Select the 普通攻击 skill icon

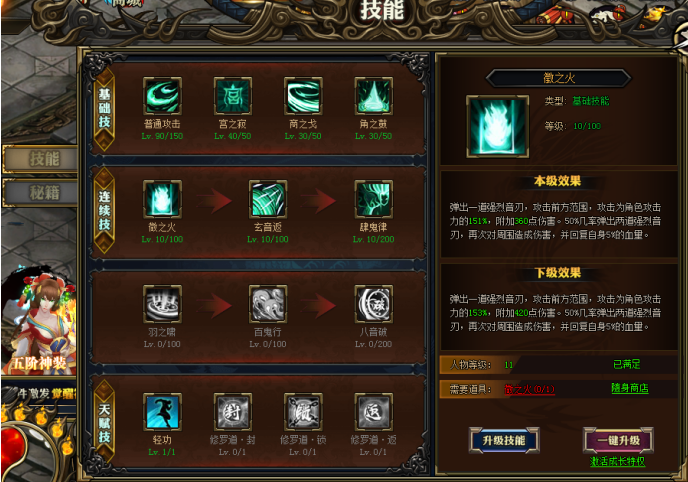click(162, 96)
